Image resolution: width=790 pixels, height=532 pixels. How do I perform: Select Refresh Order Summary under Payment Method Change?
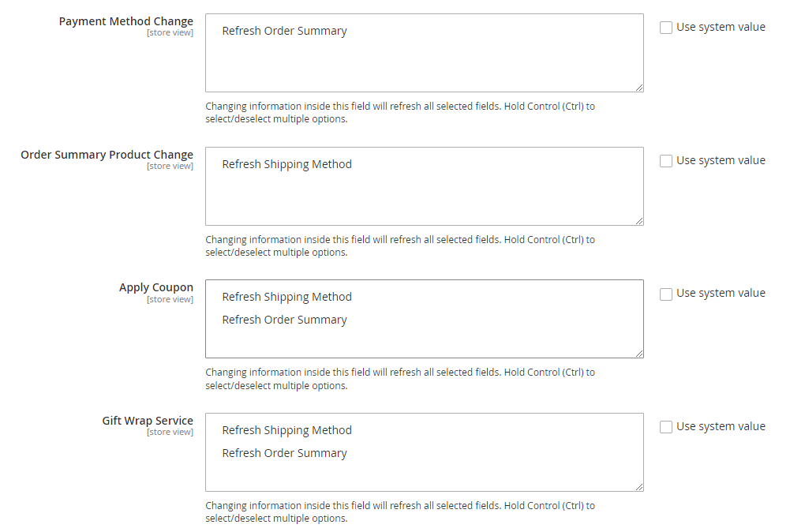(284, 32)
